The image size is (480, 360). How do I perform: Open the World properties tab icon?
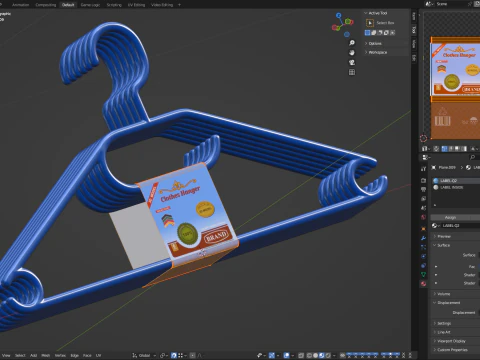[x=423, y=217]
